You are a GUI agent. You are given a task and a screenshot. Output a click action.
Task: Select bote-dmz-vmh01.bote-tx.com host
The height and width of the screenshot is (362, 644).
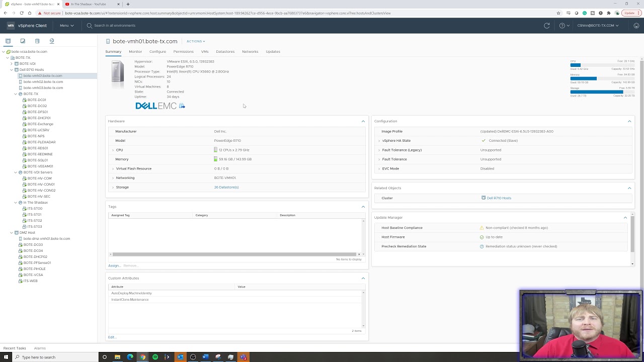pos(46,239)
